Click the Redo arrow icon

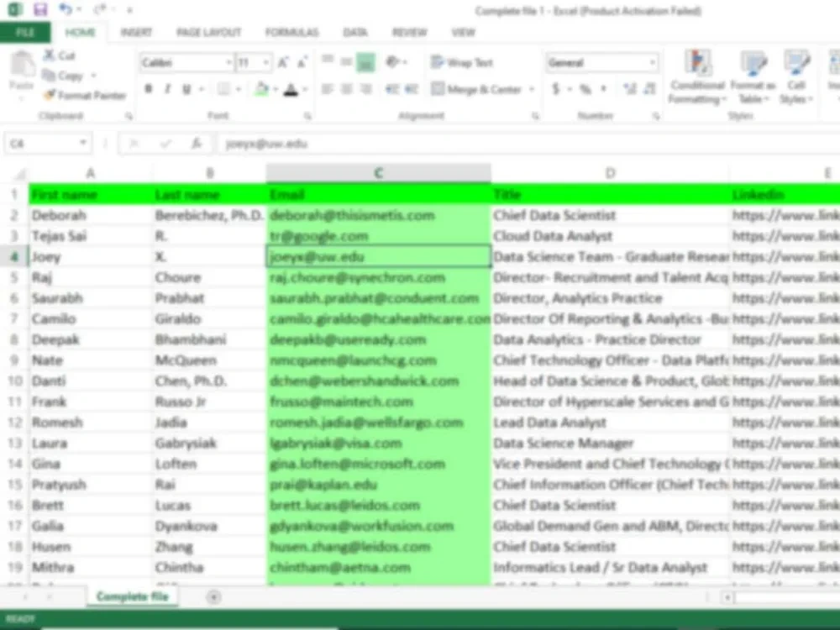tap(100, 9)
